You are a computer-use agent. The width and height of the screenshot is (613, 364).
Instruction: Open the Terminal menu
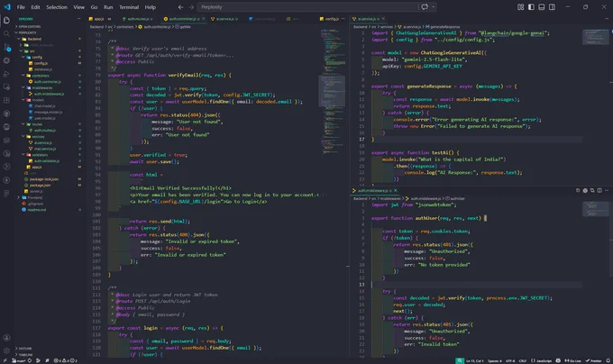(x=129, y=7)
